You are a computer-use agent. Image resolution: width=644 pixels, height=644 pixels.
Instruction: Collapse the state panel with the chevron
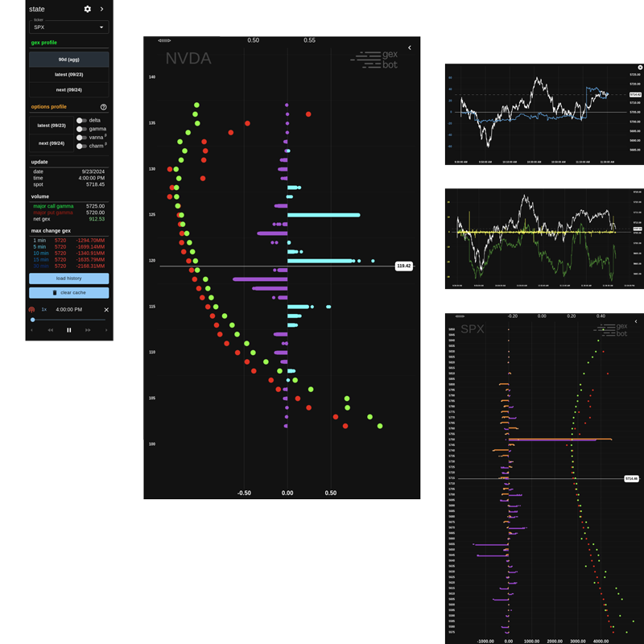[x=102, y=9]
